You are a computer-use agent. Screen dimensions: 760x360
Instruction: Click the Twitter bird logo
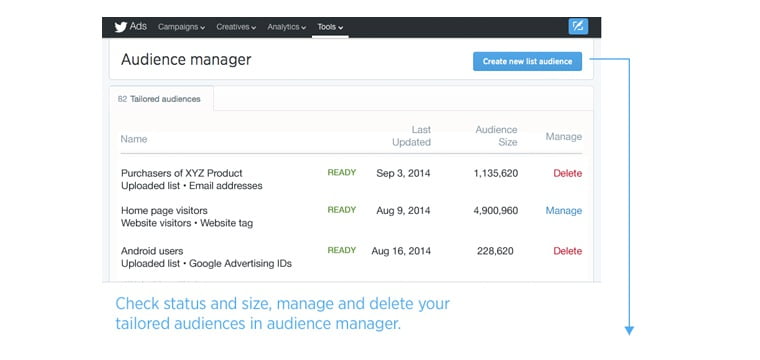120,27
